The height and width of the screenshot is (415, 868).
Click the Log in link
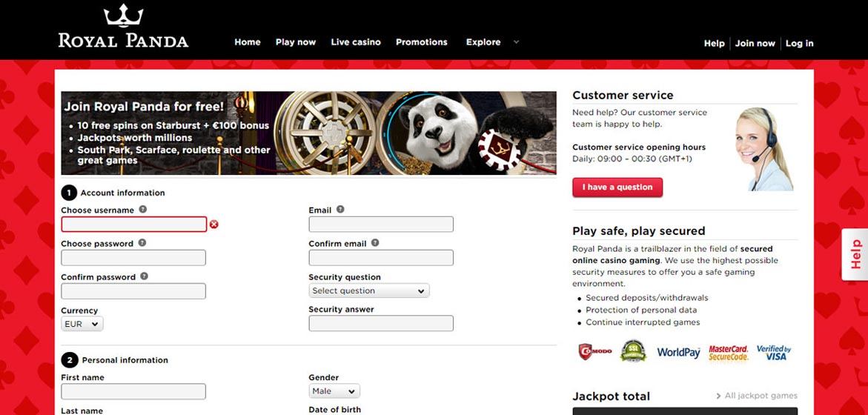click(799, 43)
